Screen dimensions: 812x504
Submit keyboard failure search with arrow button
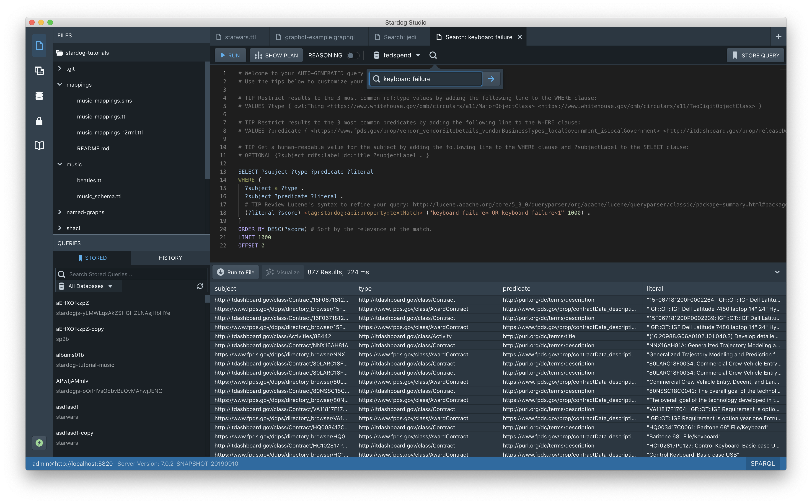pyautogui.click(x=491, y=79)
